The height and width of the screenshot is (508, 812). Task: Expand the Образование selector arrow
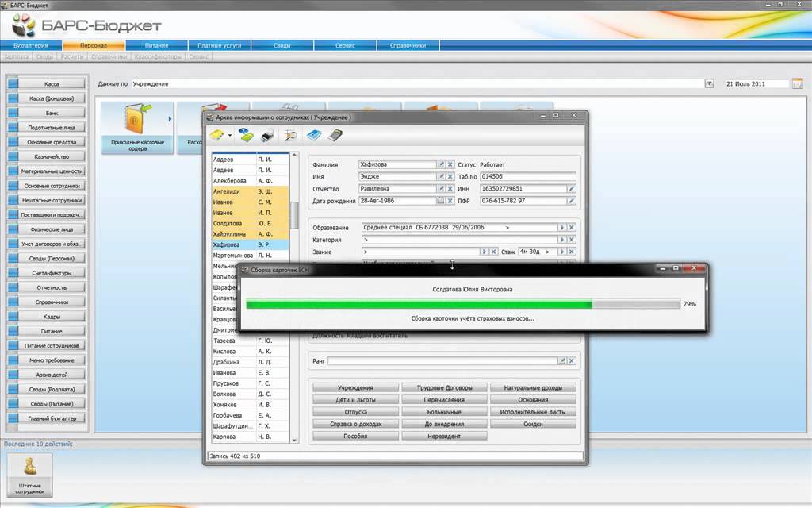[562, 228]
